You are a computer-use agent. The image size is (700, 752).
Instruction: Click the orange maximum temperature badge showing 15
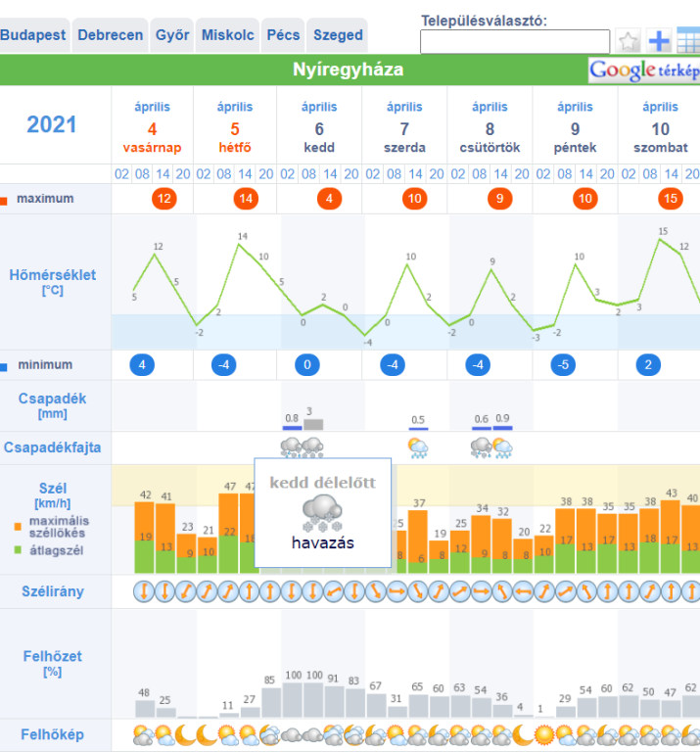point(670,199)
